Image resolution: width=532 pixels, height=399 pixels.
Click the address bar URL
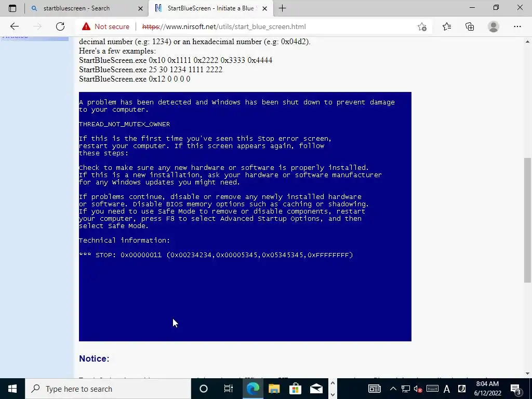click(224, 26)
